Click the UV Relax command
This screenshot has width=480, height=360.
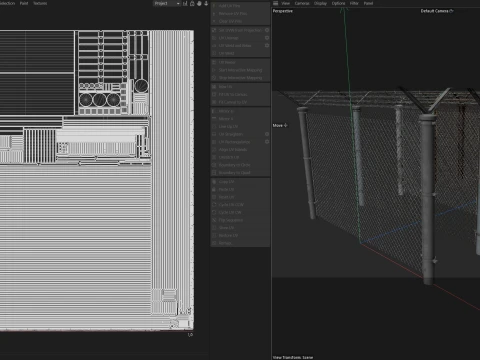[227, 63]
